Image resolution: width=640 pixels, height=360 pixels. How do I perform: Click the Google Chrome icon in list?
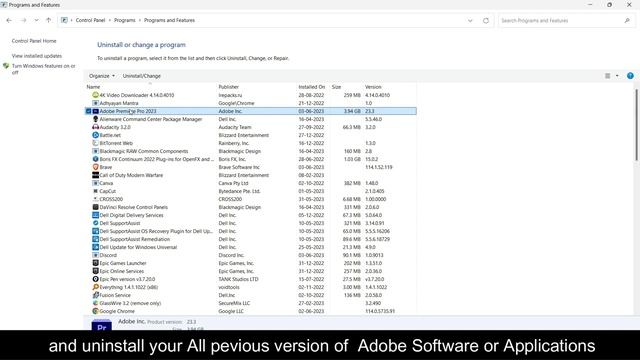coord(95,311)
